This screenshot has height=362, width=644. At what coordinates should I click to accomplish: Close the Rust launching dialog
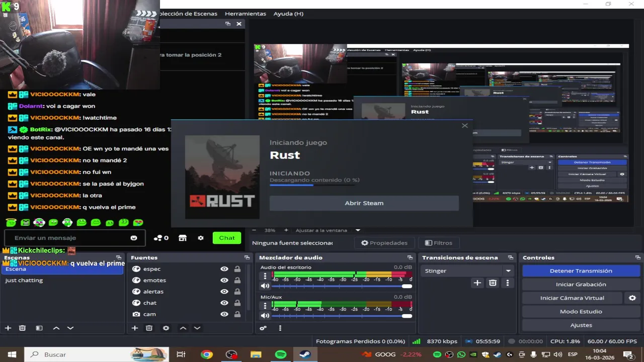coord(465,126)
